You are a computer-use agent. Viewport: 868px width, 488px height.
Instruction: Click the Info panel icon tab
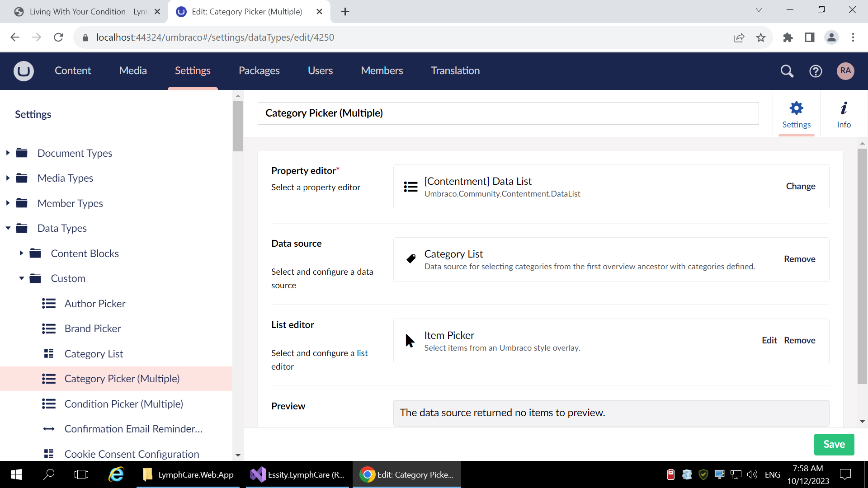pyautogui.click(x=844, y=113)
